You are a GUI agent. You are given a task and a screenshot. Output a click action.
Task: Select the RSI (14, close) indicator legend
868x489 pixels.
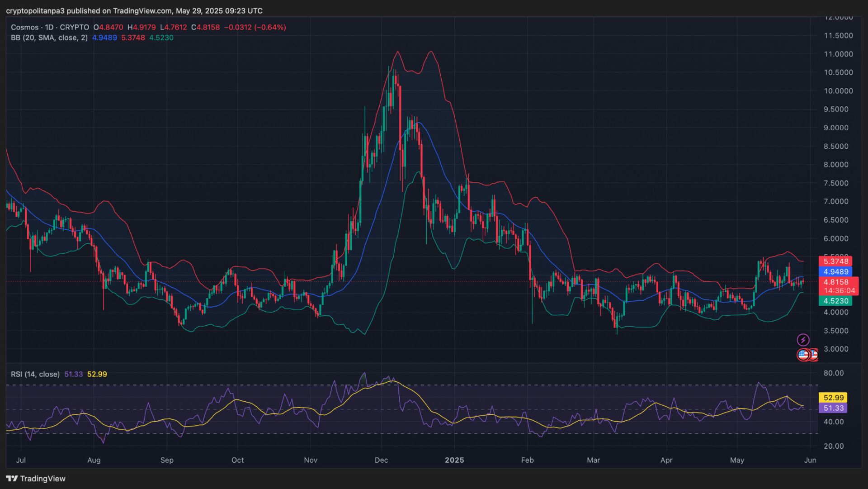35,375
